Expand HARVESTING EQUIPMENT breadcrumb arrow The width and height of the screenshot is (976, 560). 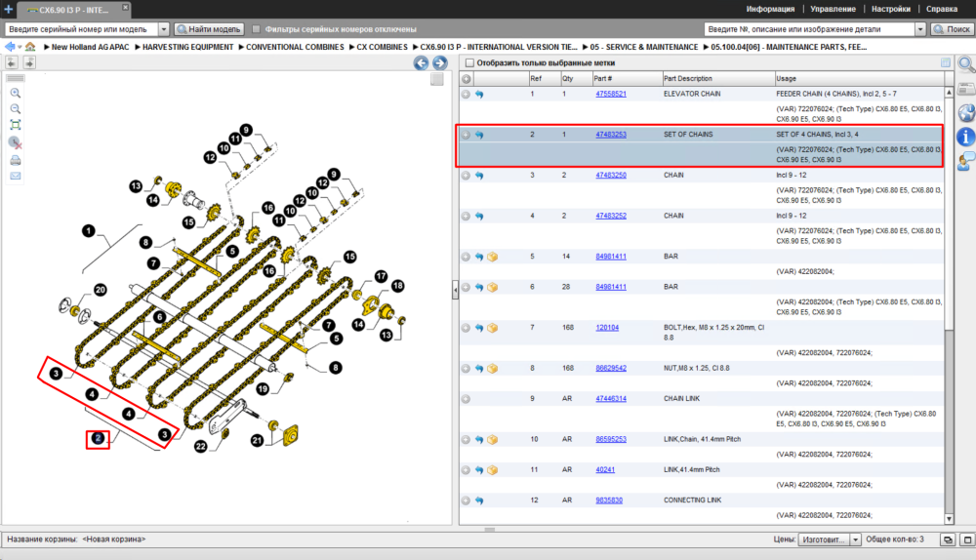[138, 47]
